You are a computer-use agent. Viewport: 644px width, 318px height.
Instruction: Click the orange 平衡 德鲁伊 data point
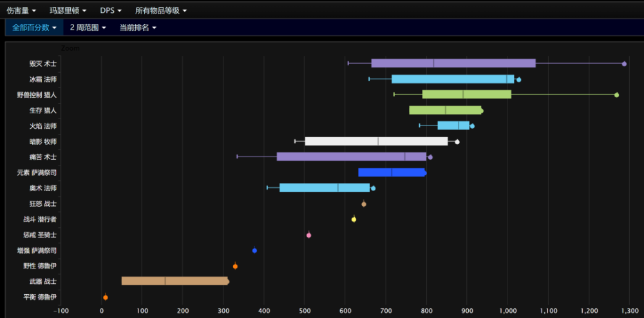point(106,297)
